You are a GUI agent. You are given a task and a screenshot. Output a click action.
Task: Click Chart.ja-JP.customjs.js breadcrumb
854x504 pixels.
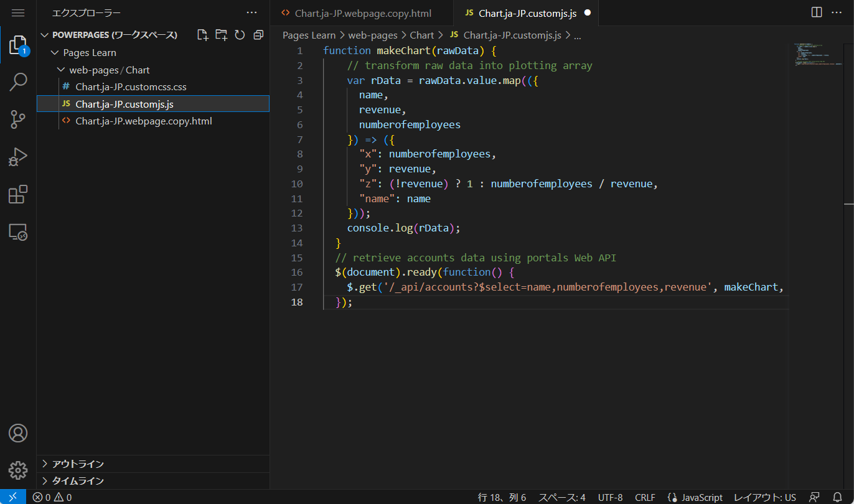click(505, 35)
